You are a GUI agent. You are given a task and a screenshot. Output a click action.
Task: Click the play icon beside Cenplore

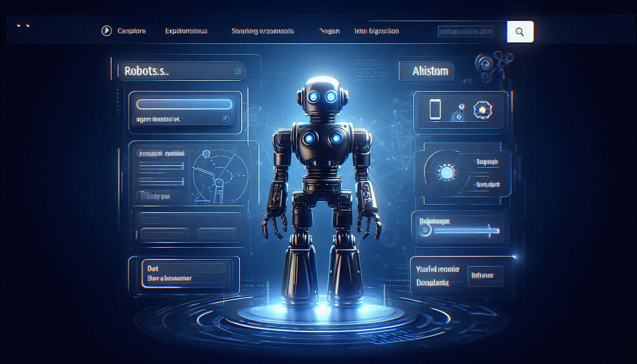[x=106, y=31]
